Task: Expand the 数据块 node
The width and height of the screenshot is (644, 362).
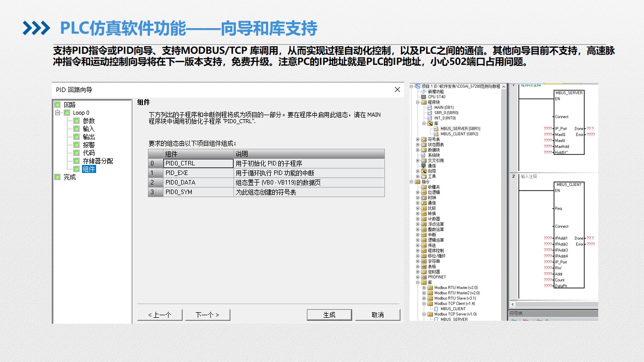Action: pos(418,150)
